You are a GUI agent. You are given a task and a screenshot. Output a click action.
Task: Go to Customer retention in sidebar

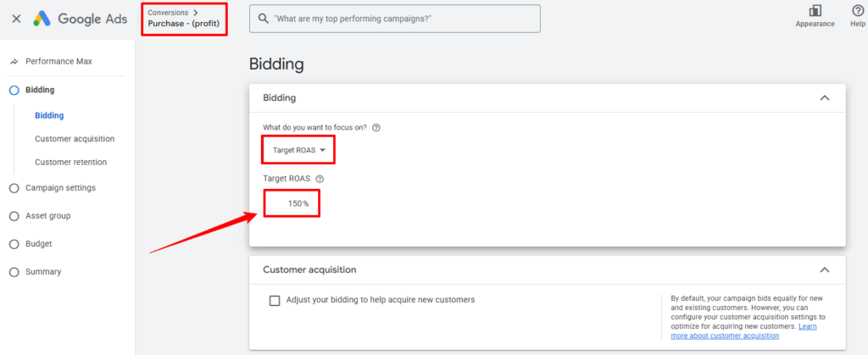(x=71, y=162)
